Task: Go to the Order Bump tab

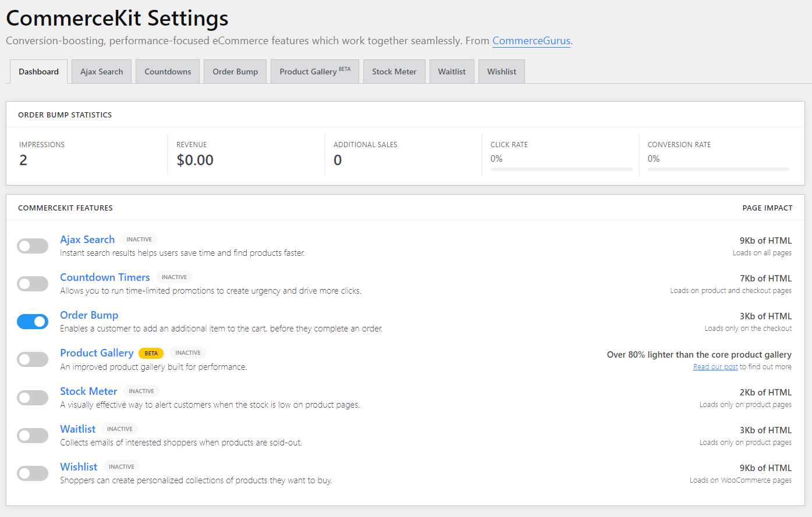Action: 235,72
